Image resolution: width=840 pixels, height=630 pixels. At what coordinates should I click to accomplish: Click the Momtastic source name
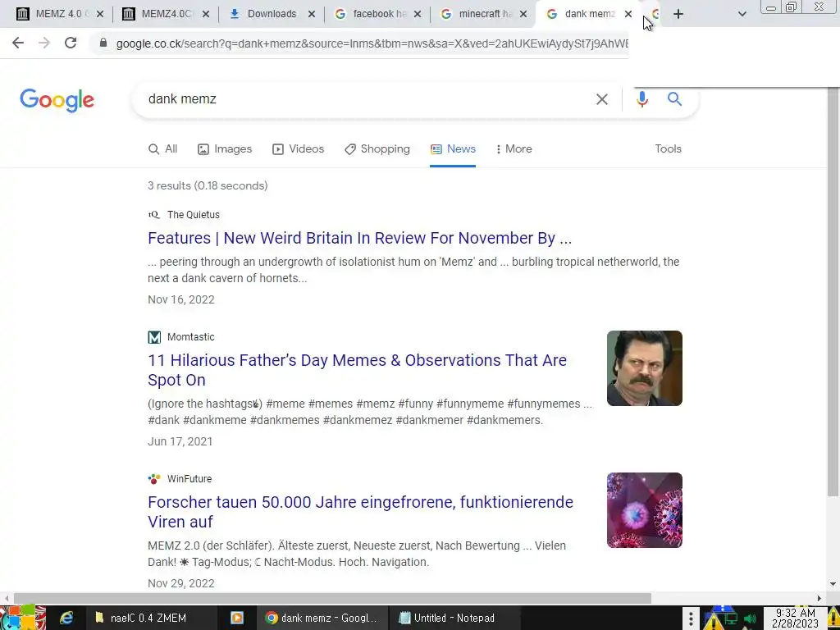[x=190, y=337]
